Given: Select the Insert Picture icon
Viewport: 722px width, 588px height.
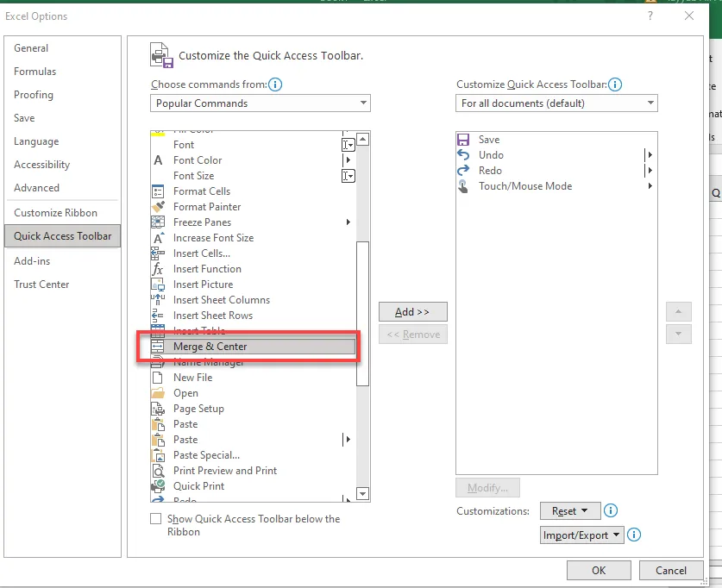Looking at the screenshot, I should 158,285.
